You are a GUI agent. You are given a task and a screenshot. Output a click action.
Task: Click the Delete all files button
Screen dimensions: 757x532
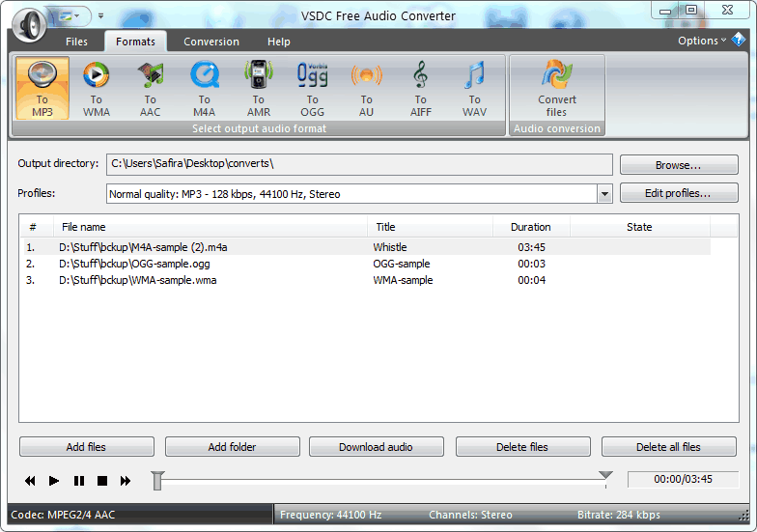click(668, 447)
